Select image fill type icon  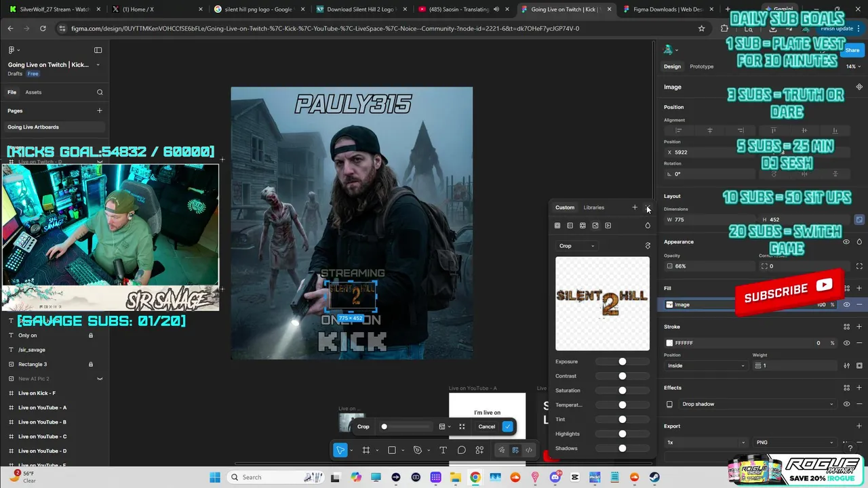[x=595, y=226]
